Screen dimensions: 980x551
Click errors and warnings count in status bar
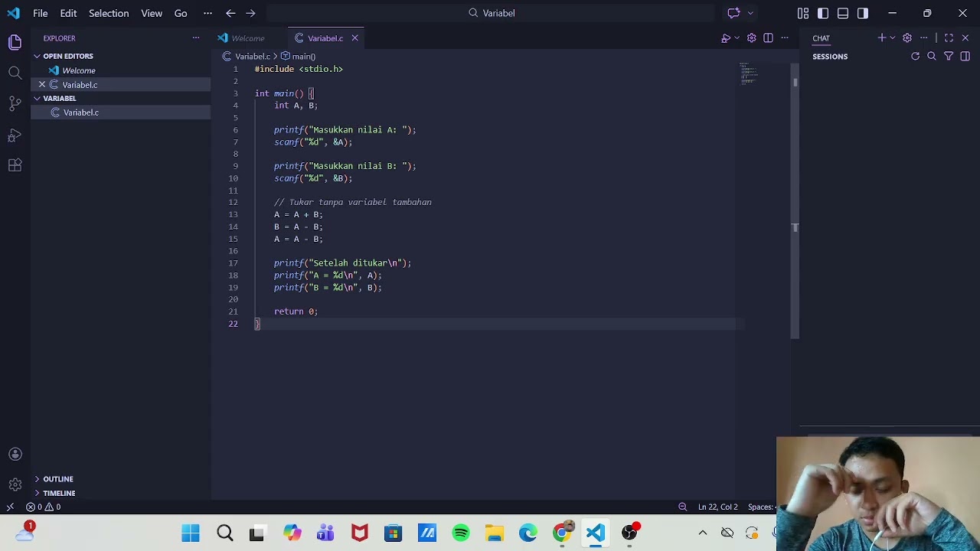(44, 507)
